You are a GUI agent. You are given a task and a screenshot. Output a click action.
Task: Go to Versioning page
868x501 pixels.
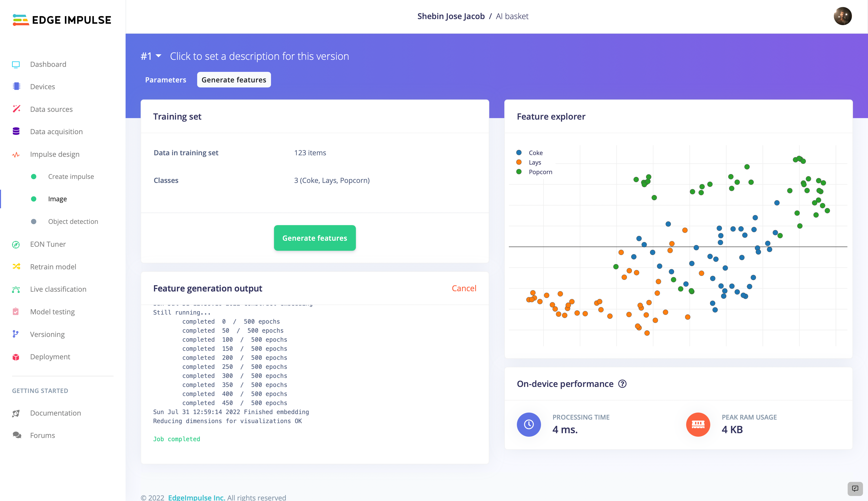point(47,334)
